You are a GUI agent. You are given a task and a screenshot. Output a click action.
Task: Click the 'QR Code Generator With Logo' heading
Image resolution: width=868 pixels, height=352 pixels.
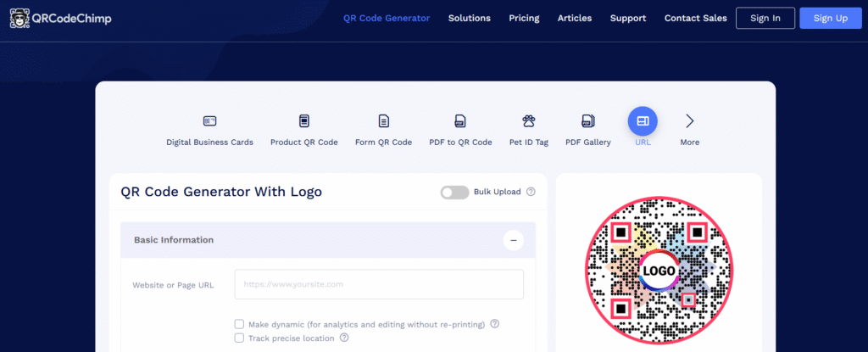(x=221, y=192)
